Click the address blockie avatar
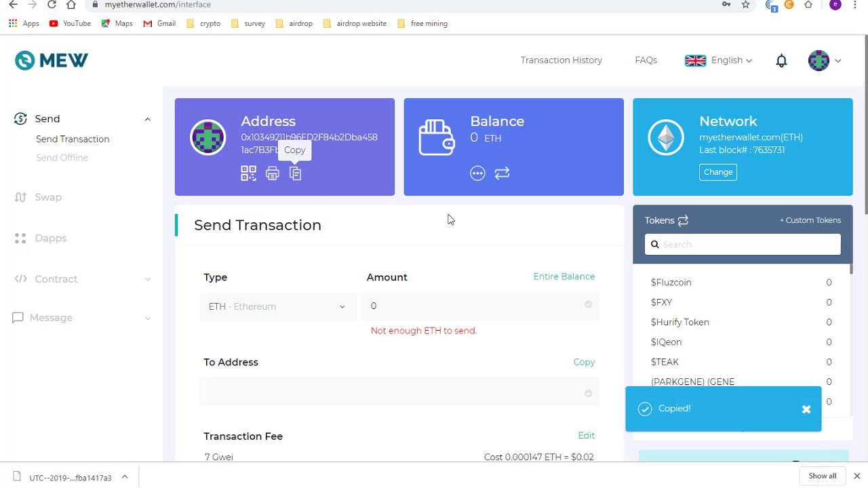 point(208,138)
